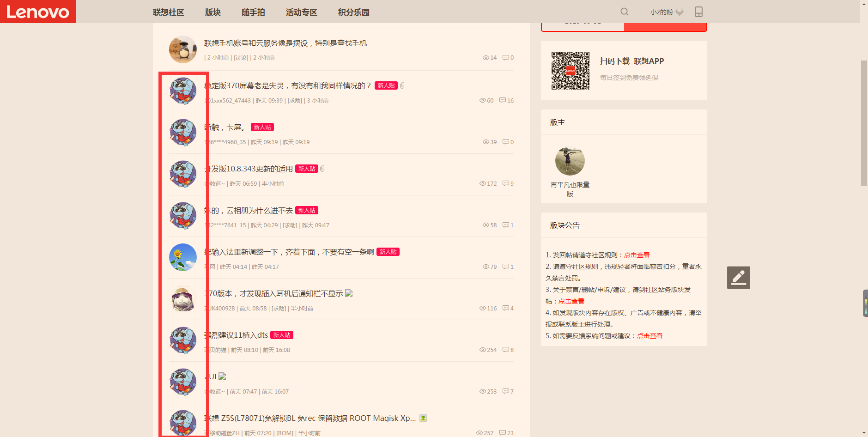Screen dimensions: 868x437
Task: Open post 把输入法重新调整一下
Action: pyautogui.click(x=289, y=252)
